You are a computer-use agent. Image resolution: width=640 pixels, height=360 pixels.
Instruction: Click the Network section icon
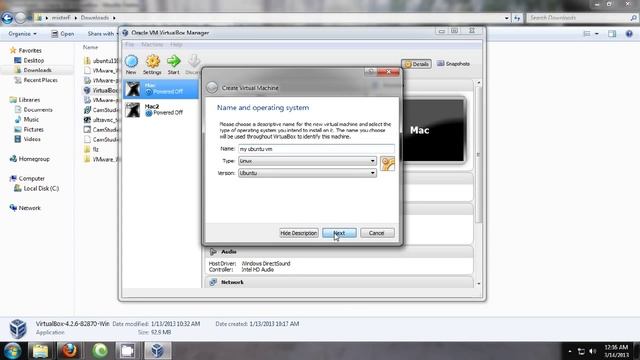[213, 282]
